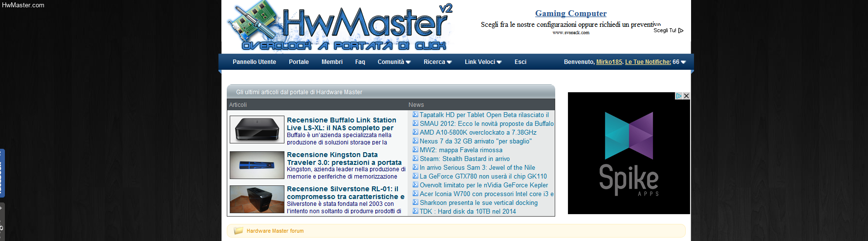The width and height of the screenshot is (868, 241).
Task: Open MW2 mappa Favela rimossa news
Action: point(461,150)
